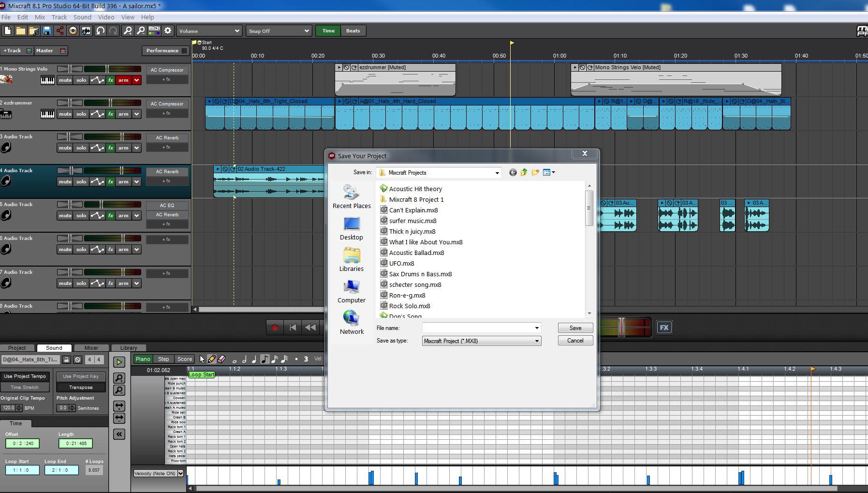Screen dimensions: 868x493
Task: Click the Performance panel button
Action: [x=166, y=50]
